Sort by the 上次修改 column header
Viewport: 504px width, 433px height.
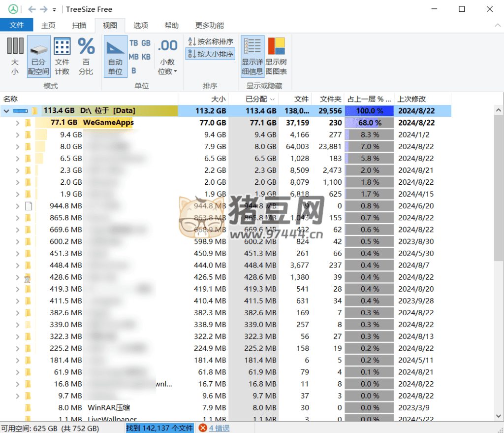pos(411,99)
